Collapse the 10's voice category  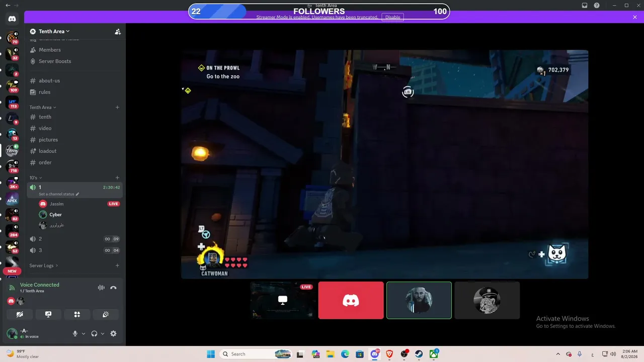click(36, 177)
